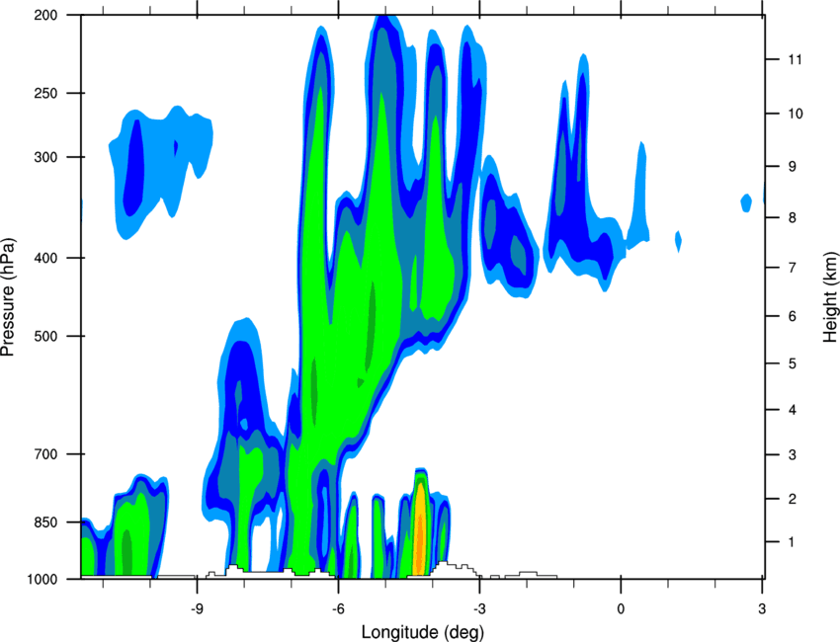Select the -9 longitude tick label
Screen dimensions: 840x642
point(197,608)
